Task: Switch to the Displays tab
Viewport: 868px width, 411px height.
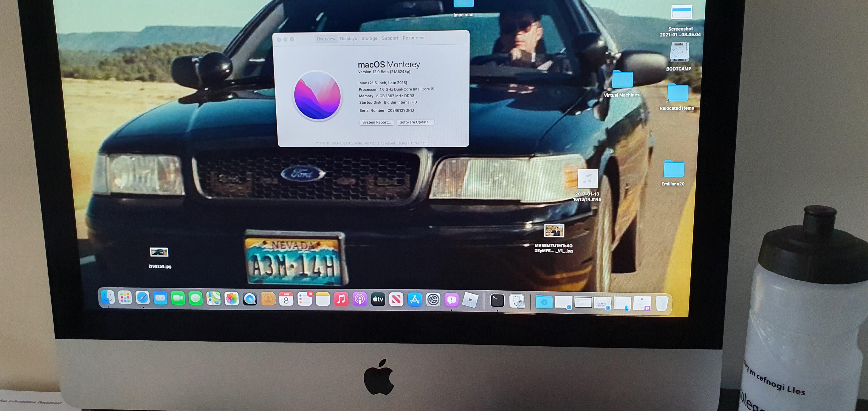Action: (x=348, y=39)
